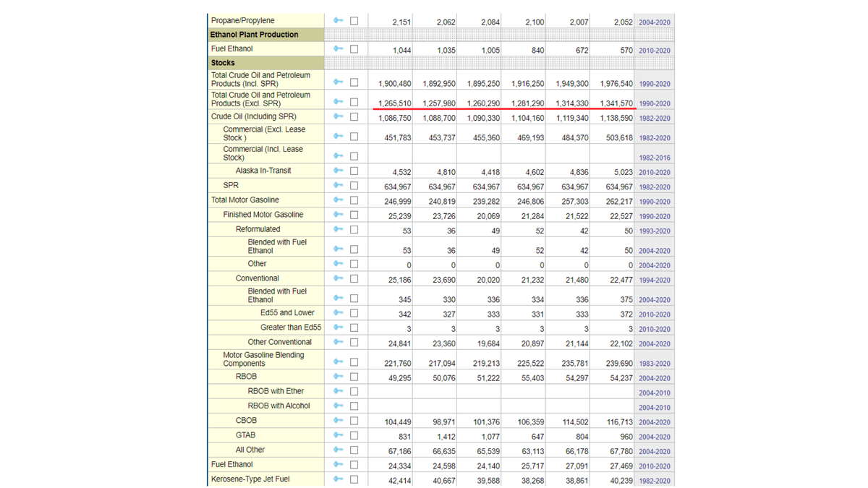Click the arrow icon for Ed55 and Lower
This screenshot has width=868, height=488.
pyautogui.click(x=338, y=313)
